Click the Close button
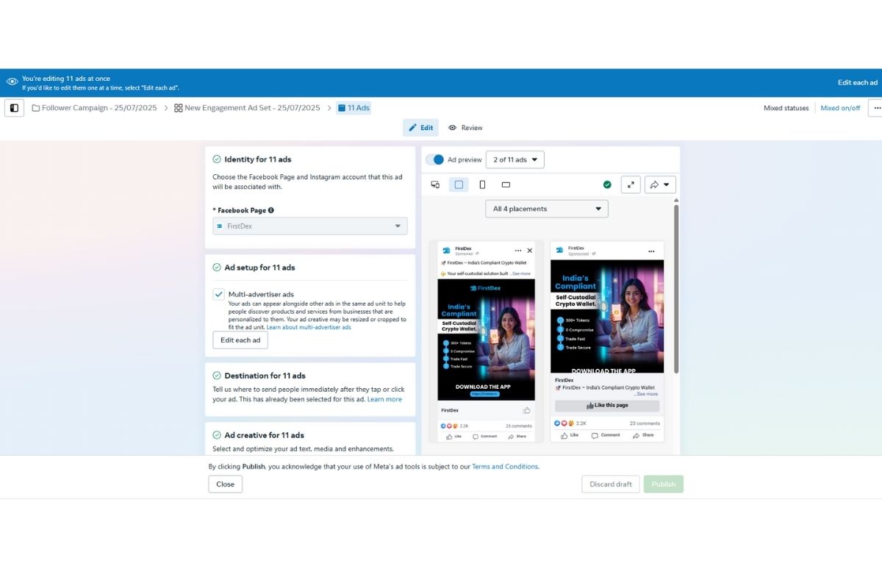Image resolution: width=882 pixels, height=588 pixels. [x=225, y=484]
